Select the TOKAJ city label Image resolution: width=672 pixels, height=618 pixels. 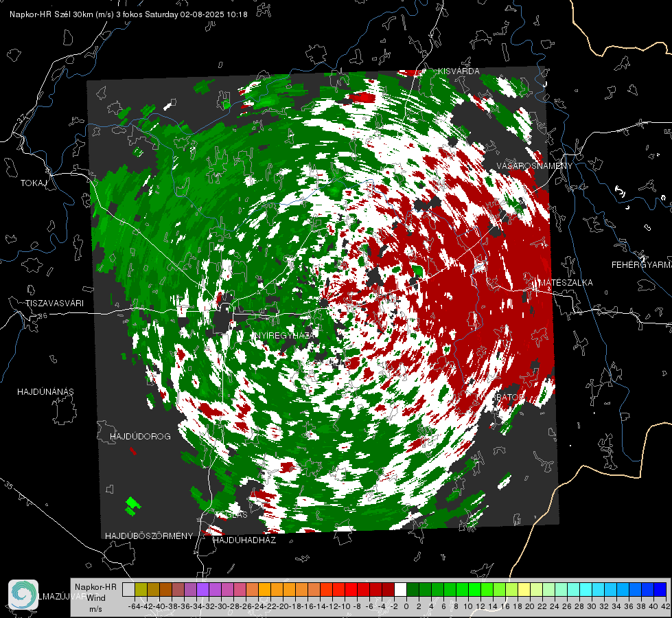pyautogui.click(x=34, y=183)
